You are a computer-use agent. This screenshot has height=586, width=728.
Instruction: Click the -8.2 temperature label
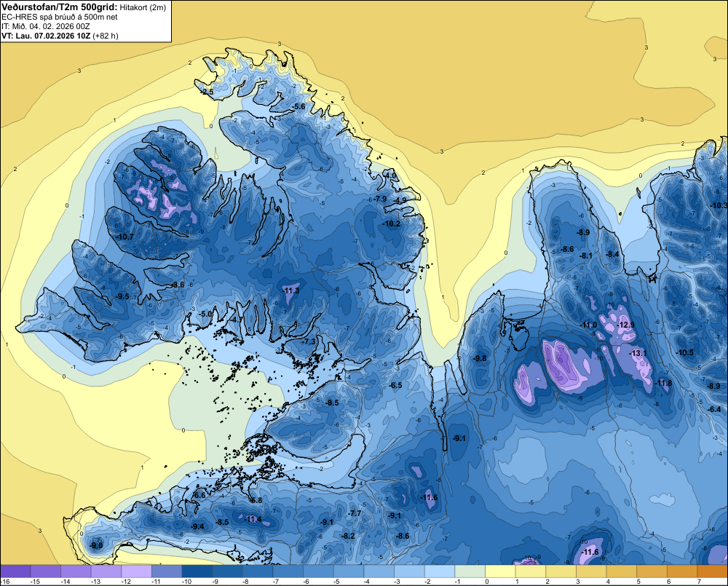pyautogui.click(x=348, y=536)
